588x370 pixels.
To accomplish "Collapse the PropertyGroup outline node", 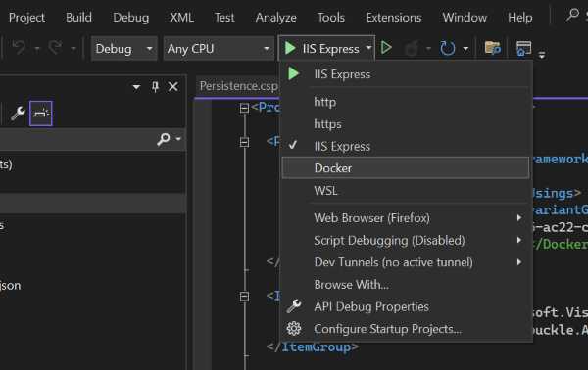I will tap(244, 142).
